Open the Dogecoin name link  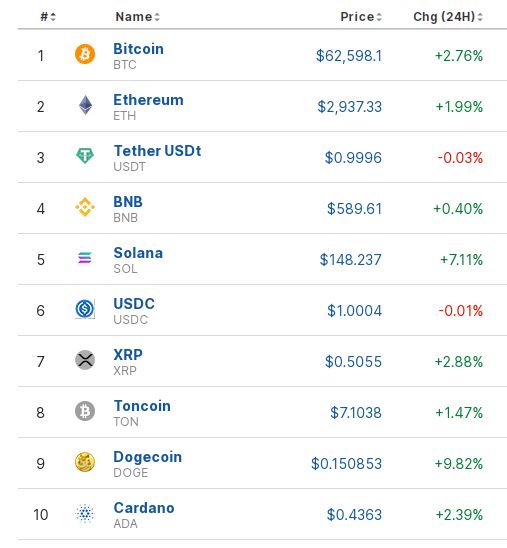click(147, 457)
